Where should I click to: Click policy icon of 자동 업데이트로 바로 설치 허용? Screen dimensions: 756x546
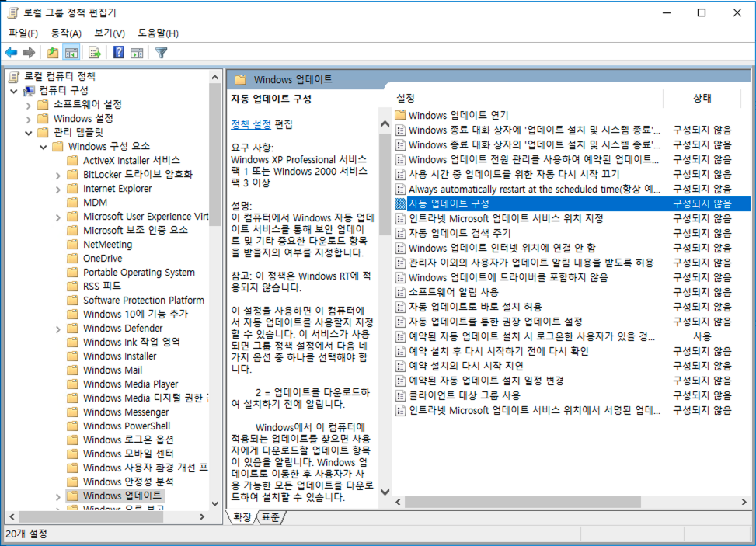click(x=400, y=307)
